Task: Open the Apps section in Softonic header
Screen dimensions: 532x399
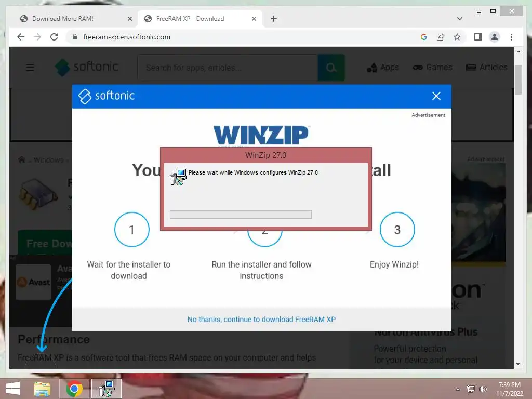Action: click(x=383, y=68)
